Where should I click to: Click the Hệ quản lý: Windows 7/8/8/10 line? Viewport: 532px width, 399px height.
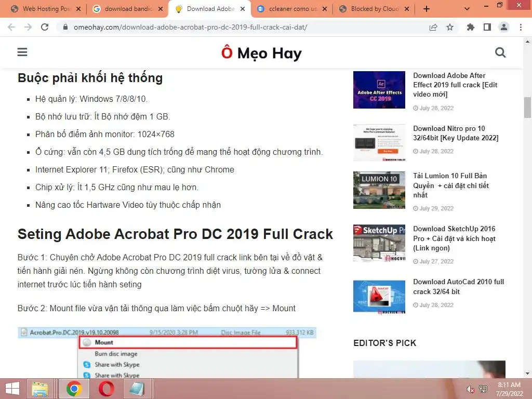[91, 99]
